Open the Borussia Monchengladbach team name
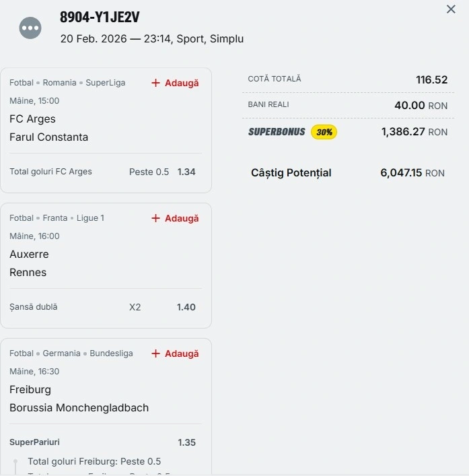469x476 pixels. coord(79,408)
